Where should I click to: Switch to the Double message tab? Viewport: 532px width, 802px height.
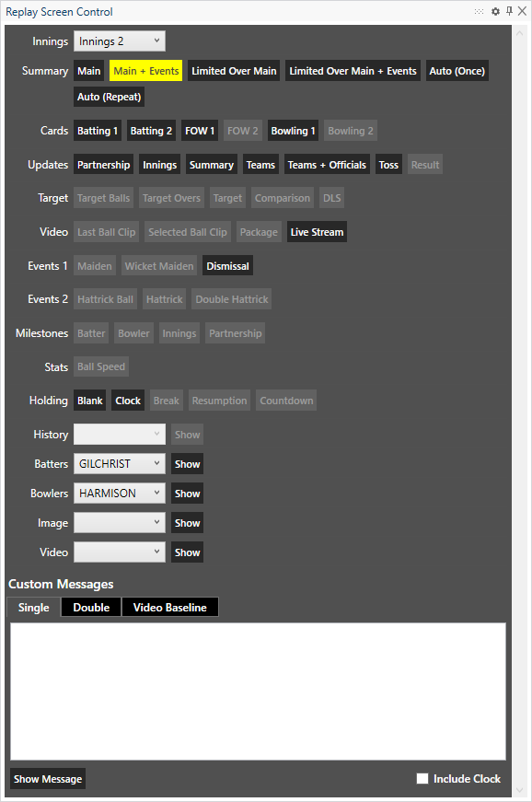[x=91, y=607]
